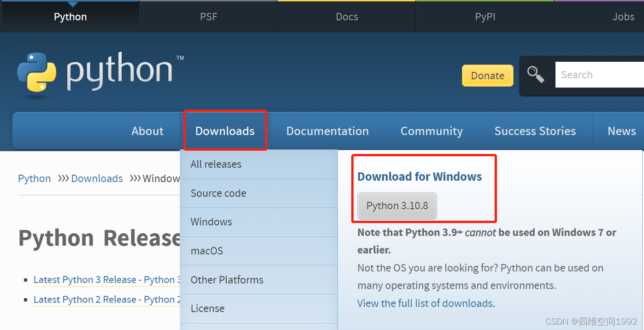Click the Downloads breadcrumb link
The height and width of the screenshot is (330, 644).
(x=97, y=178)
